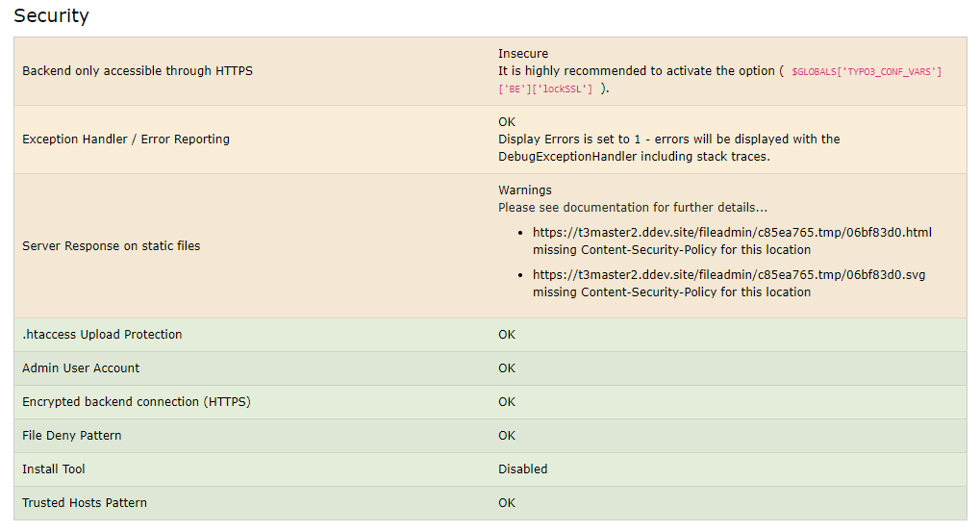
Task: Click the 06bf83d0.html file URL
Action: (x=732, y=232)
